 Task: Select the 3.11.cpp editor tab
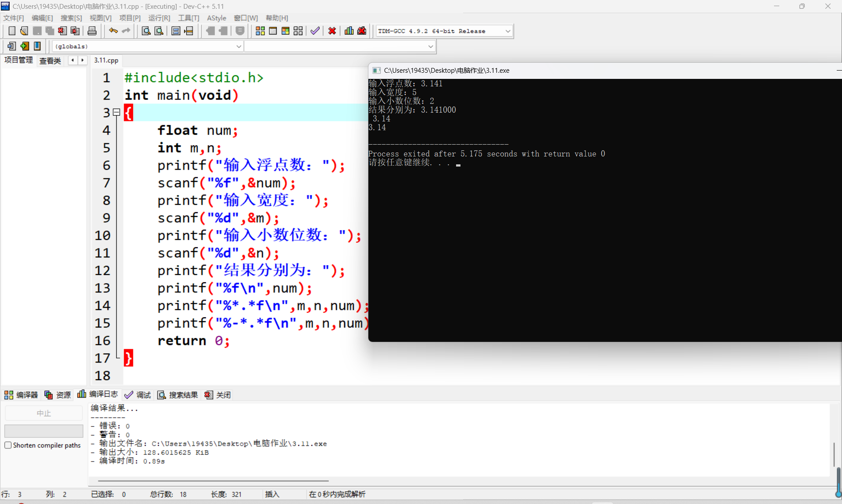pyautogui.click(x=106, y=60)
